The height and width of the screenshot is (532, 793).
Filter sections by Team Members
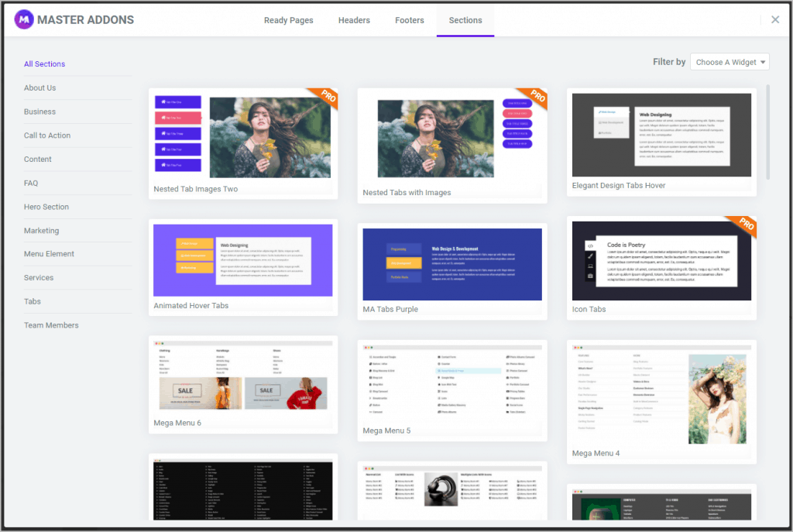coord(51,325)
